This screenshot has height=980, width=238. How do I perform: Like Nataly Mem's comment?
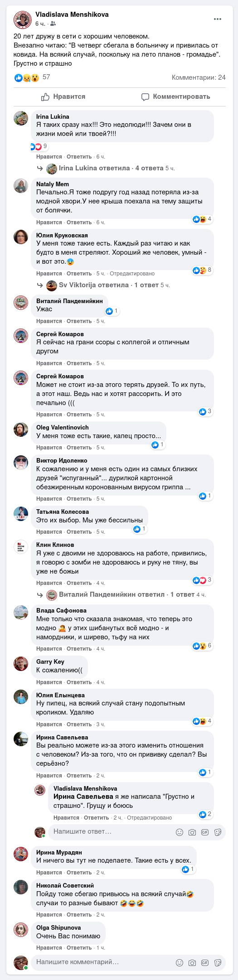[49, 222]
